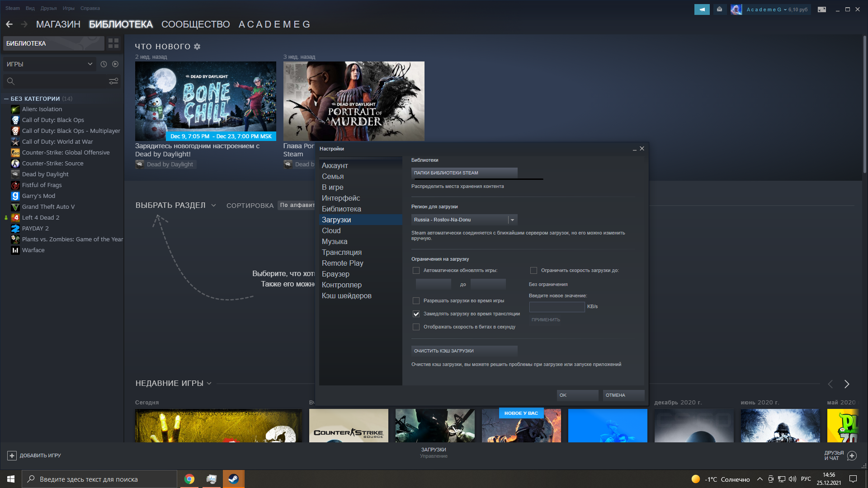Viewport: 868px width, 488px height.
Task: Open Big Picture mode icon
Action: pos(822,9)
